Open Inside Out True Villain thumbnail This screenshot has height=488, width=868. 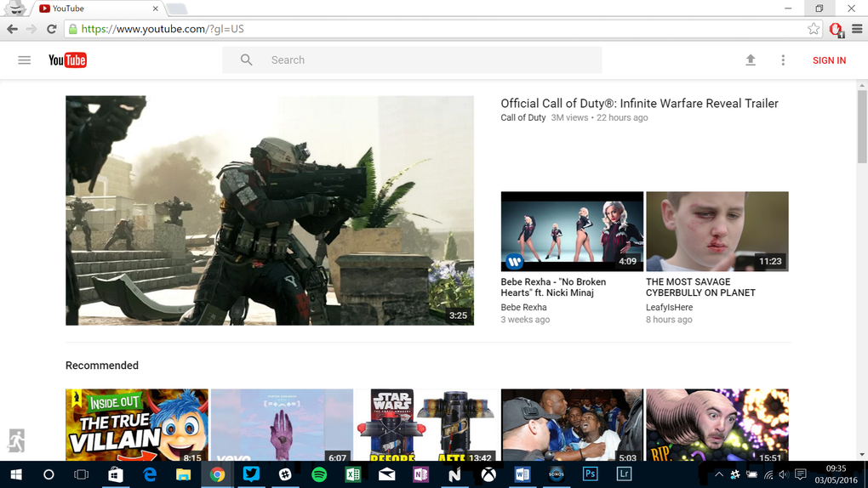coord(137,425)
